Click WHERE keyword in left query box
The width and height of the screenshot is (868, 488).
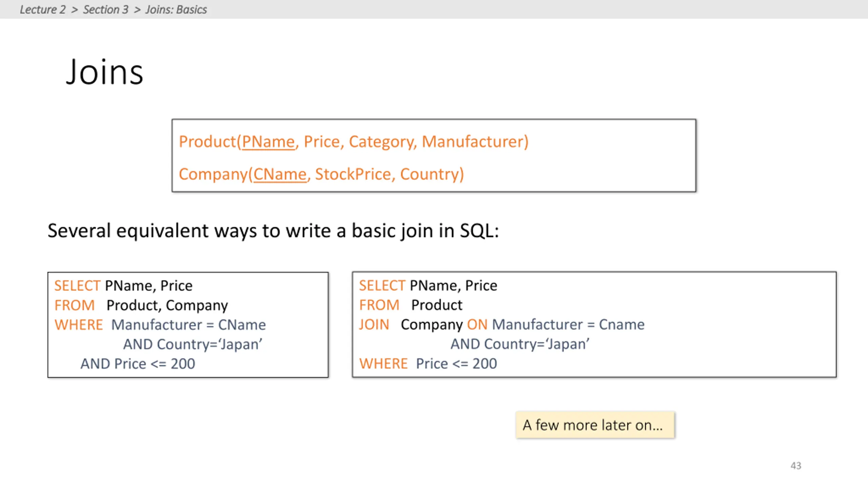pyautogui.click(x=79, y=325)
